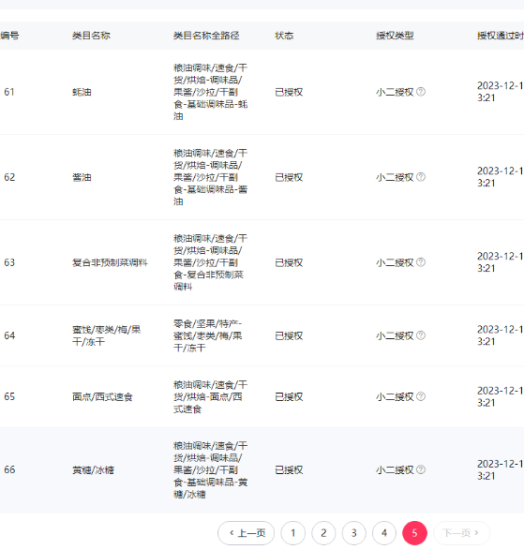Select the 蚝油 category row
524x550 pixels.
tap(262, 92)
